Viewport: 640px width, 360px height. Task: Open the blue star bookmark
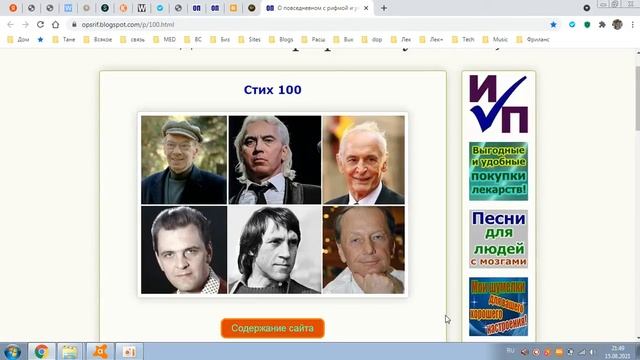(x=40, y=40)
